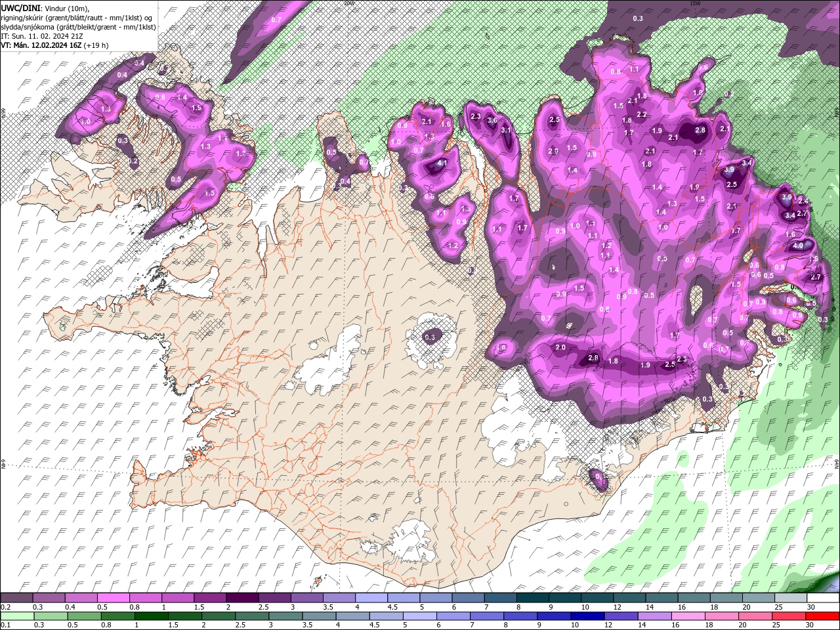Click the 'rigning/skúrir' legend description line
Image resolution: width=840 pixels, height=630 pixels.
(77, 18)
